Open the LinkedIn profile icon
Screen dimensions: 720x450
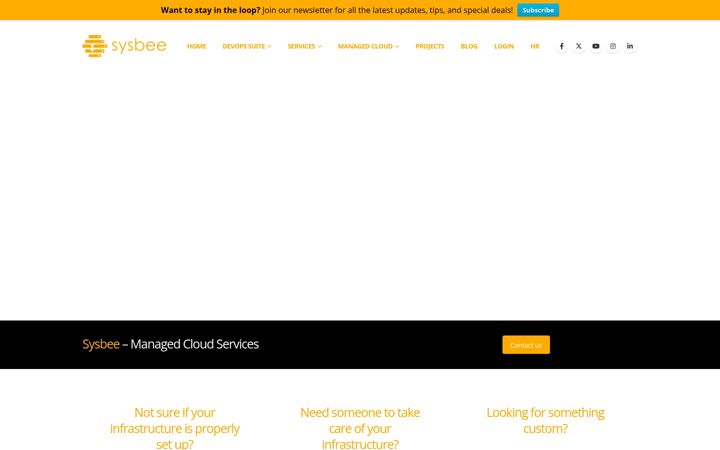point(630,46)
